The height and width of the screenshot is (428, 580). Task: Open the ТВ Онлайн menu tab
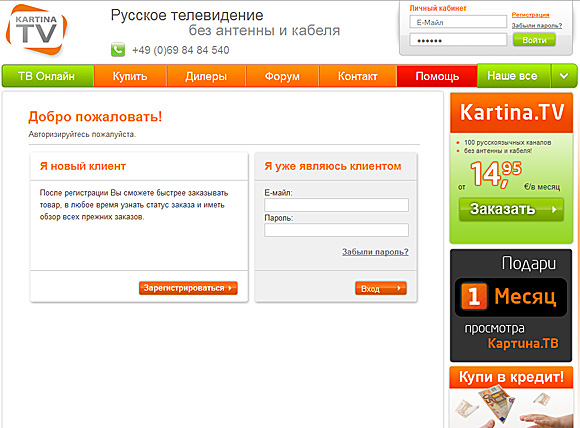48,76
